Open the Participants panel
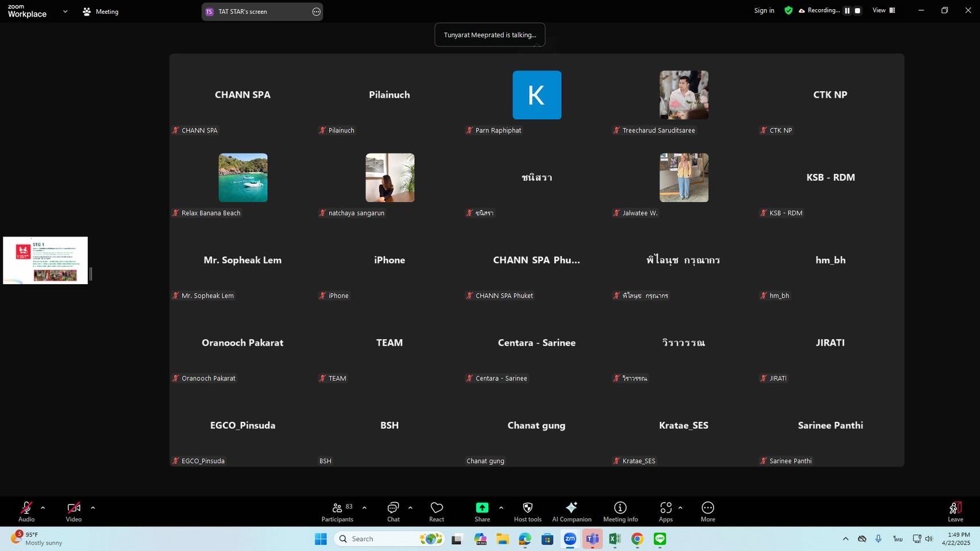 pos(337,512)
